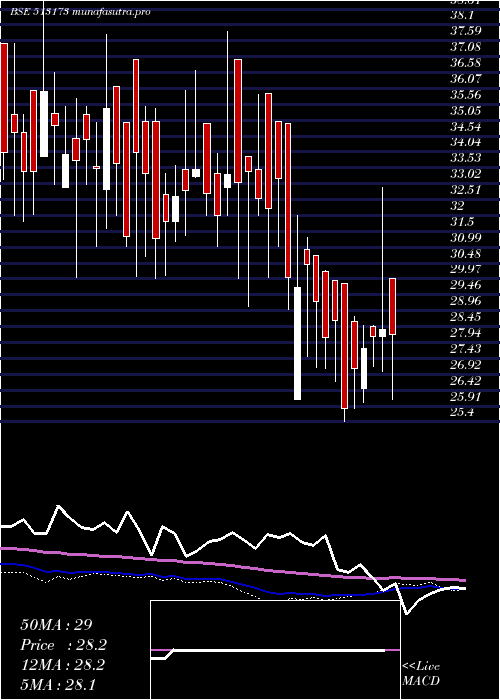Select the 33.53 price axis label
The height and width of the screenshot is (700, 500).
466,158
